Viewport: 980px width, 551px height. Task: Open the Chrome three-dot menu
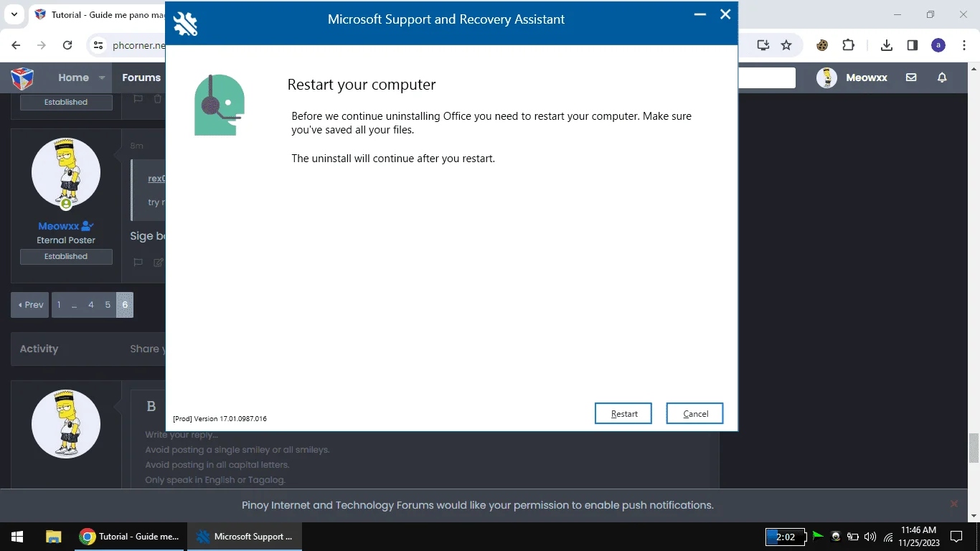pos(963,45)
